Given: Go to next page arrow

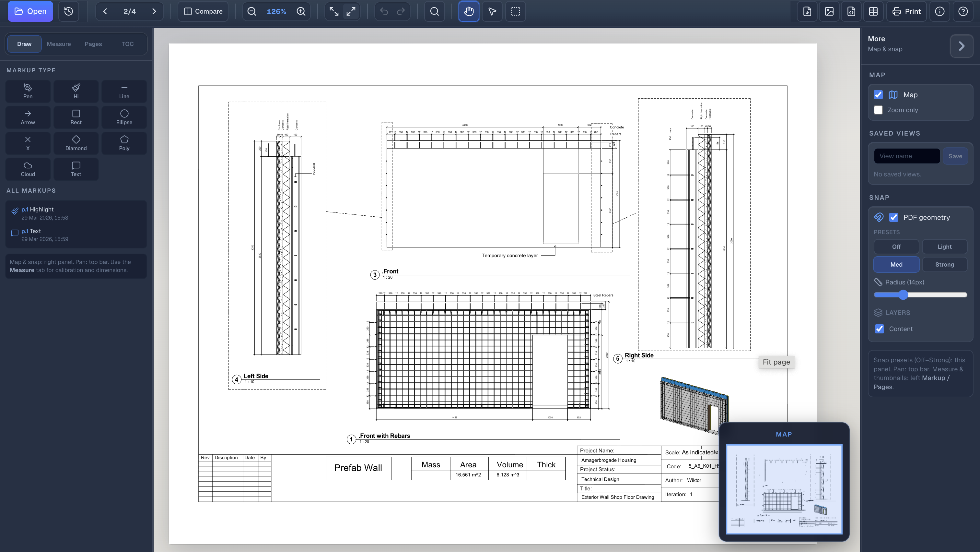Looking at the screenshot, I should [154, 11].
